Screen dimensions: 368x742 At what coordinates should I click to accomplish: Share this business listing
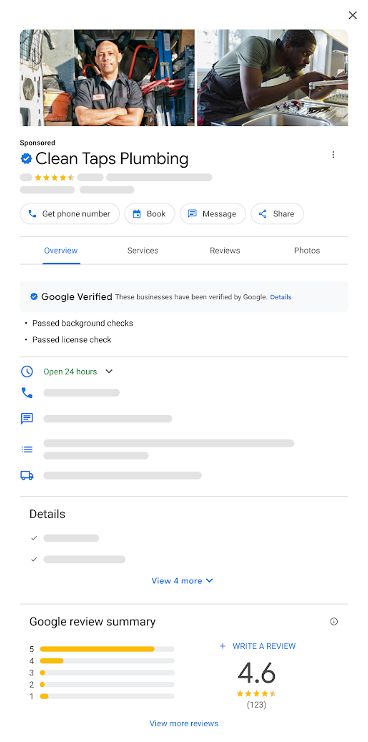[x=277, y=214]
